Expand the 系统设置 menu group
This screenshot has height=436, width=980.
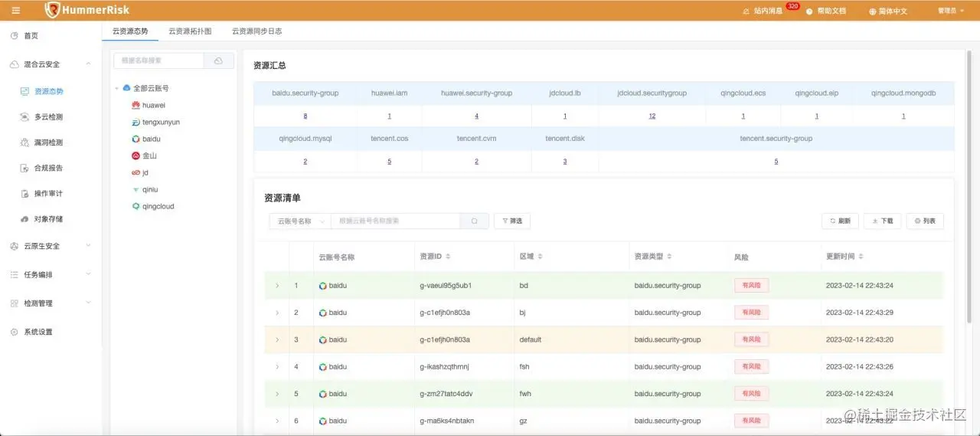(x=51, y=332)
